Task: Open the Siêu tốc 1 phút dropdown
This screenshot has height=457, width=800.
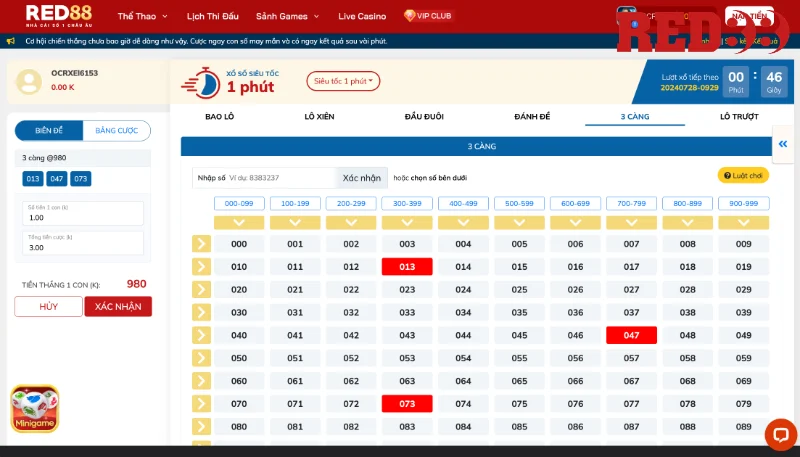Action: tap(343, 81)
